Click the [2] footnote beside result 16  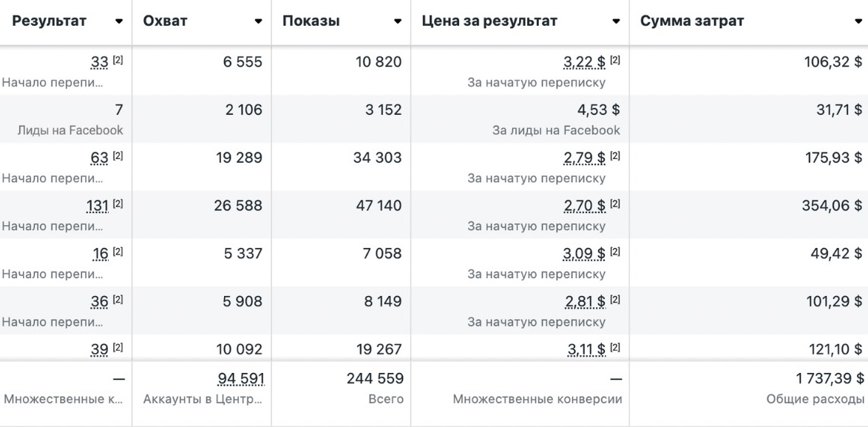click(118, 252)
